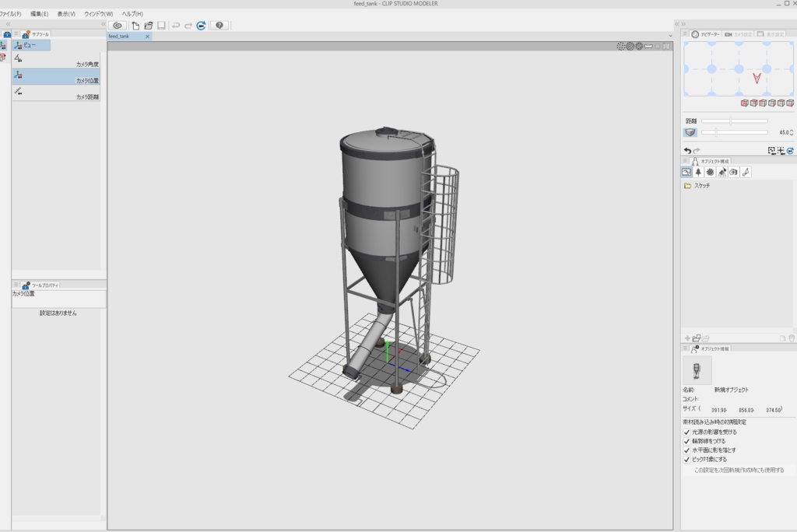Click the Help question mark toolbar icon
The height and width of the screenshot is (532, 797).
[x=219, y=26]
